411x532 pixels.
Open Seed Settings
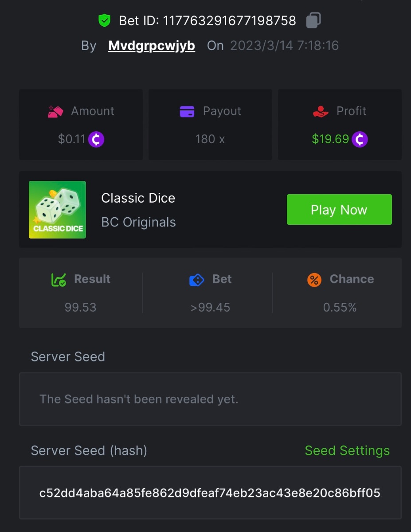point(347,450)
